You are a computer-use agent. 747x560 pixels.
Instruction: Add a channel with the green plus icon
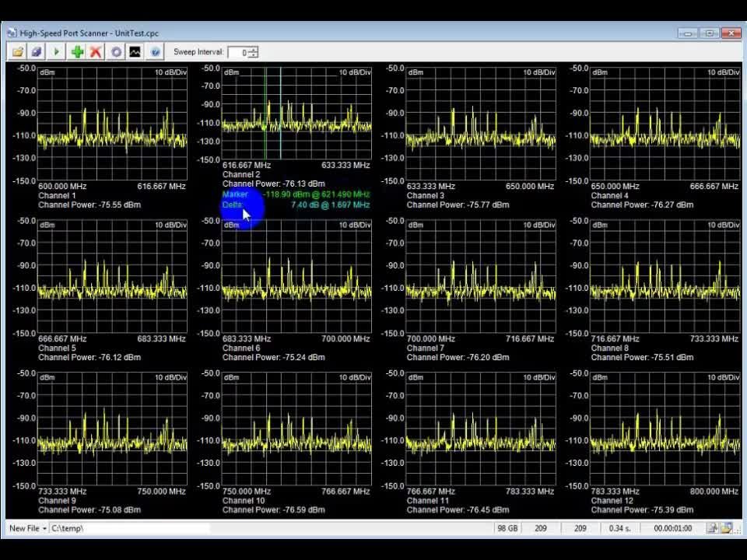pos(77,52)
